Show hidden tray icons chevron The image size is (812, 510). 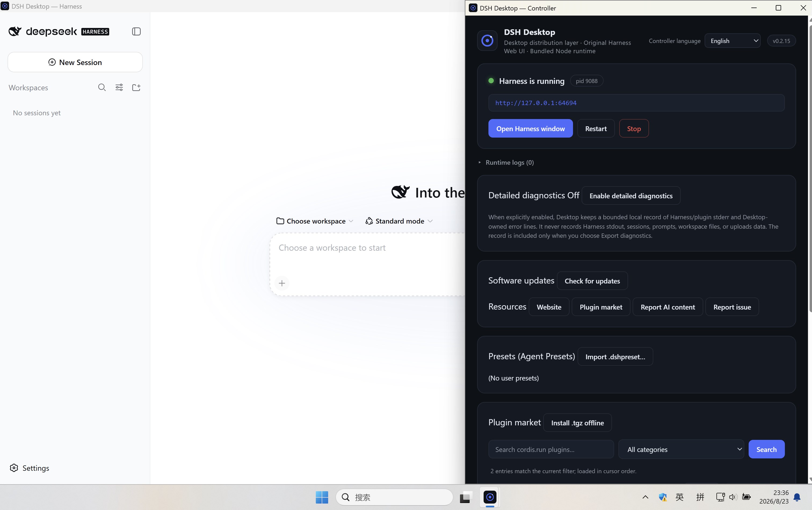pos(645,497)
